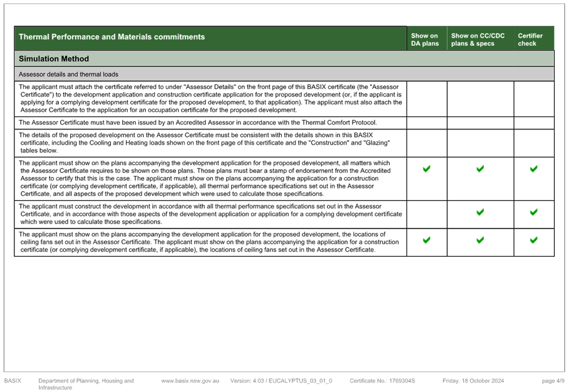Screen dimensions: 568x392
Task: Click the 'Friday, 18 October 2024' date
Action: click(473, 381)
